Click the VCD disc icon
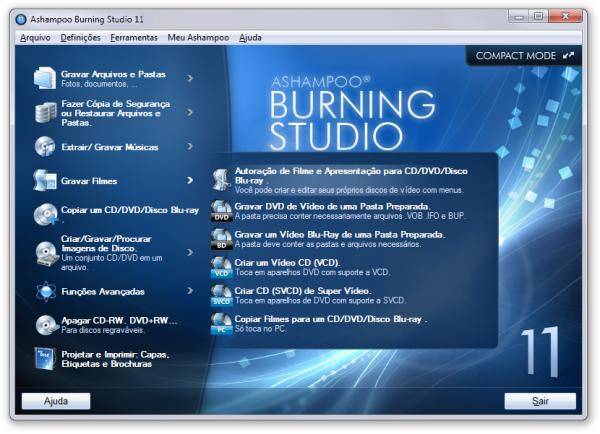600x434 pixels. click(x=222, y=267)
